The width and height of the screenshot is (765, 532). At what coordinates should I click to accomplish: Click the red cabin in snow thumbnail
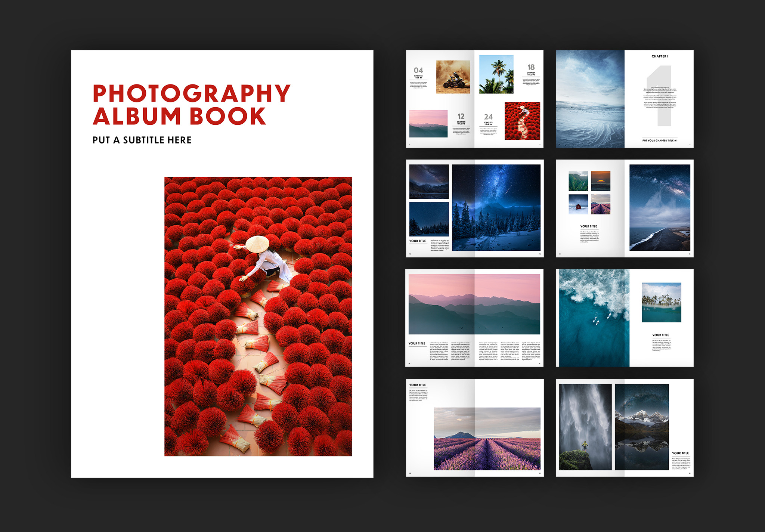point(578,204)
